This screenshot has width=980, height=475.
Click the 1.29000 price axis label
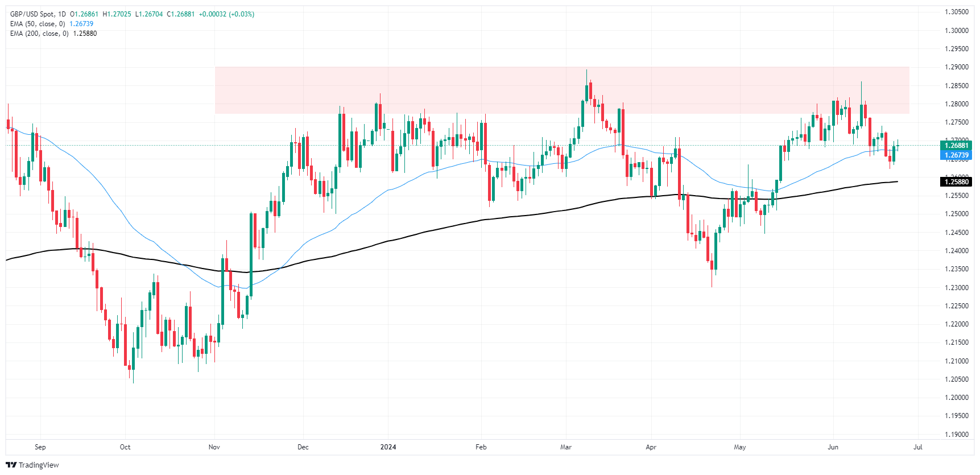(956, 67)
